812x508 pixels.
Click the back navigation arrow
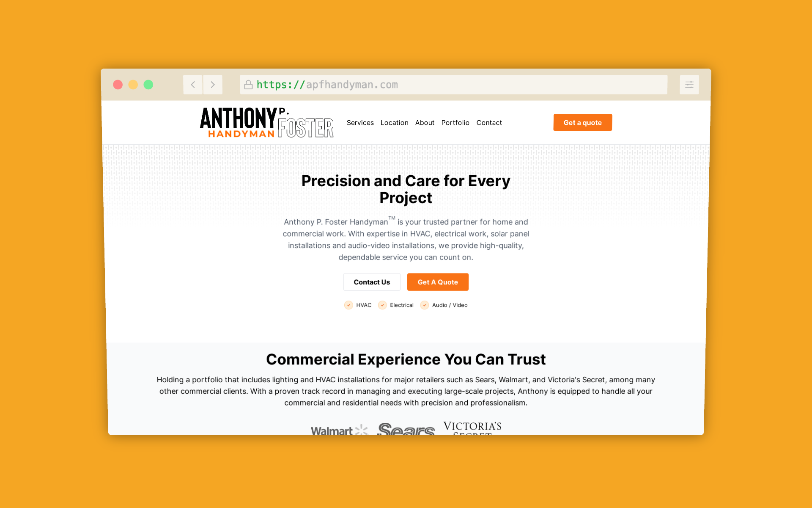(x=192, y=84)
